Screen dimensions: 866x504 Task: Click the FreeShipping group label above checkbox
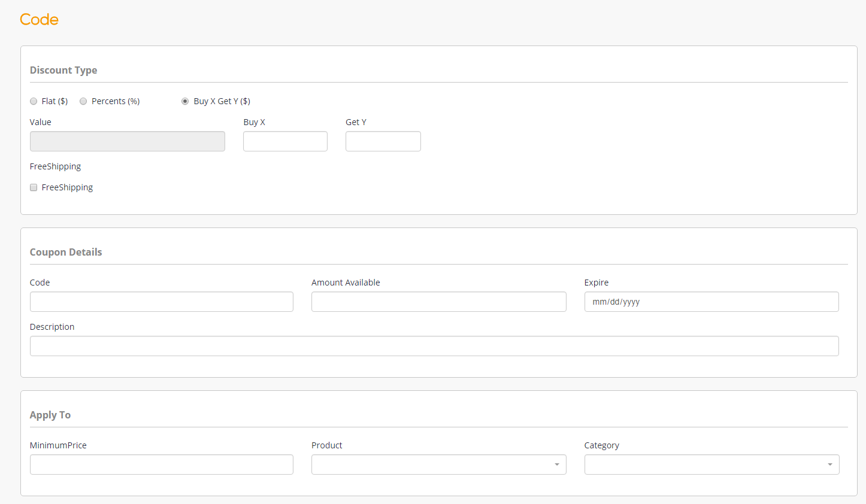click(55, 166)
